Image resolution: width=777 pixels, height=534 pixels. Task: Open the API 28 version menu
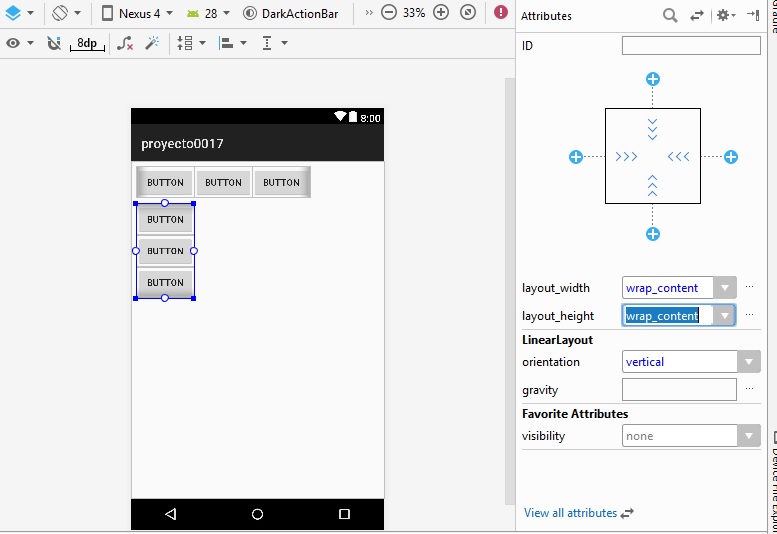(x=209, y=13)
